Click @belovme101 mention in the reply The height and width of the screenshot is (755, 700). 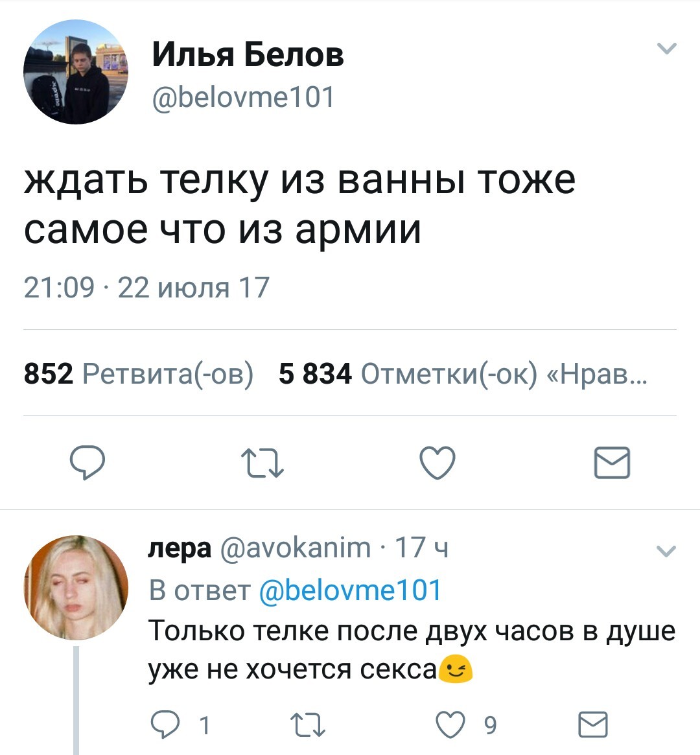(350, 590)
